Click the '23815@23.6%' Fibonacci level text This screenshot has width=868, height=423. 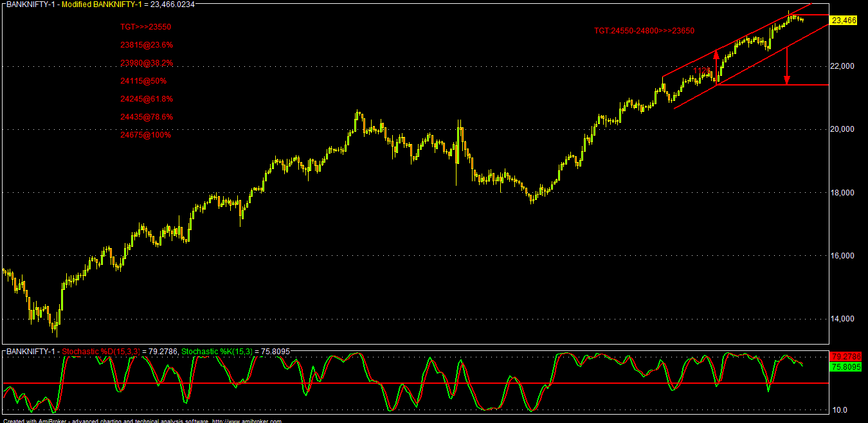[x=147, y=45]
